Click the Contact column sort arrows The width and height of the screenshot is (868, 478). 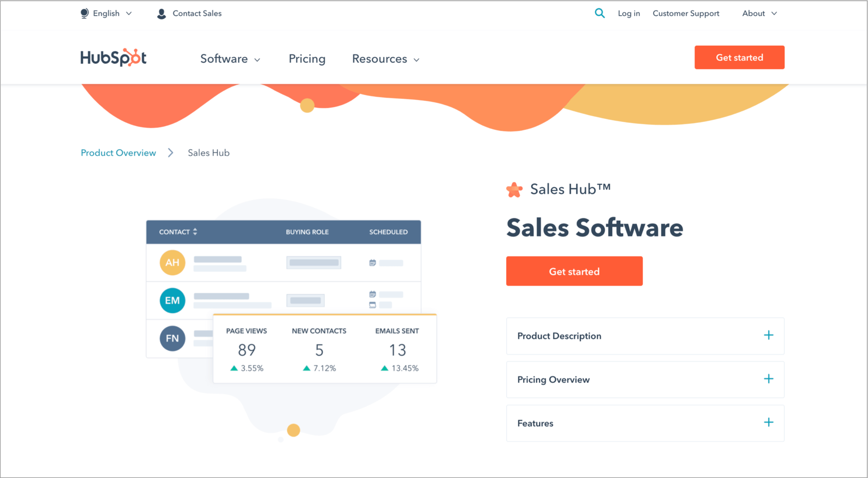195,231
